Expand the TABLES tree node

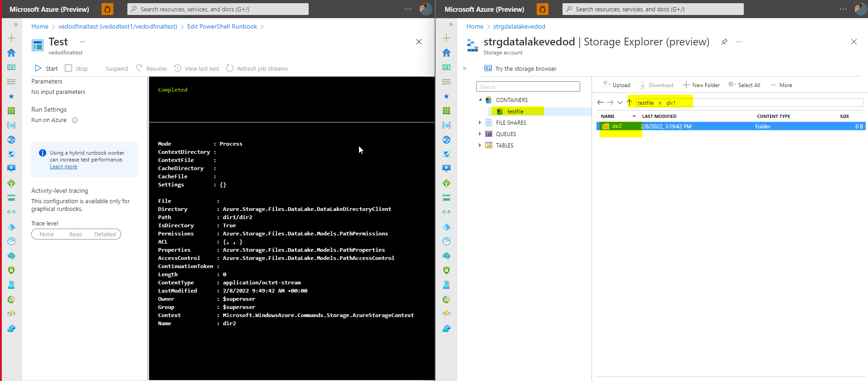480,145
